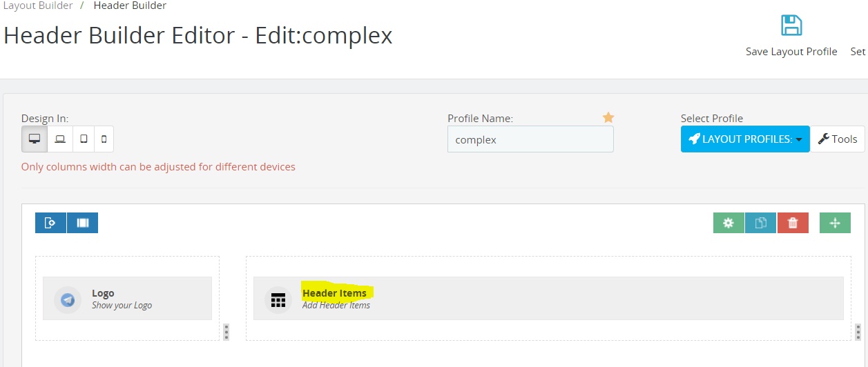Image resolution: width=868 pixels, height=367 pixels.
Task: Click the blue add-row icon button
Action: click(x=50, y=223)
